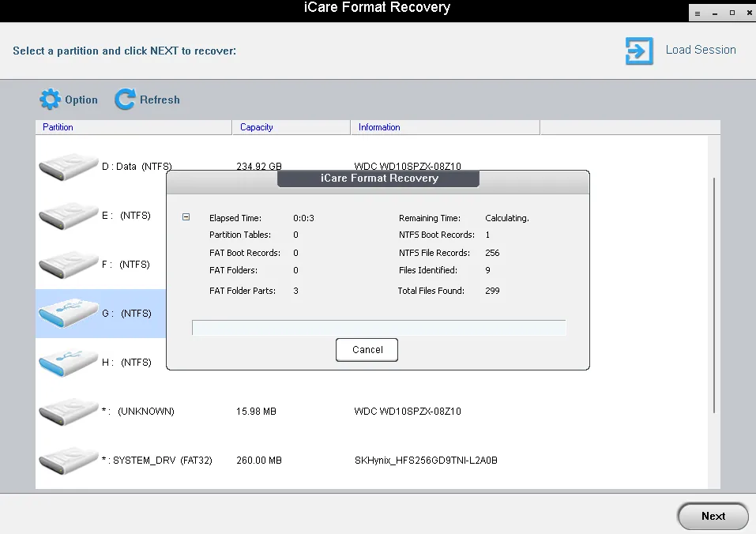
Task: Select the G: USB drive icon
Action: [68, 314]
